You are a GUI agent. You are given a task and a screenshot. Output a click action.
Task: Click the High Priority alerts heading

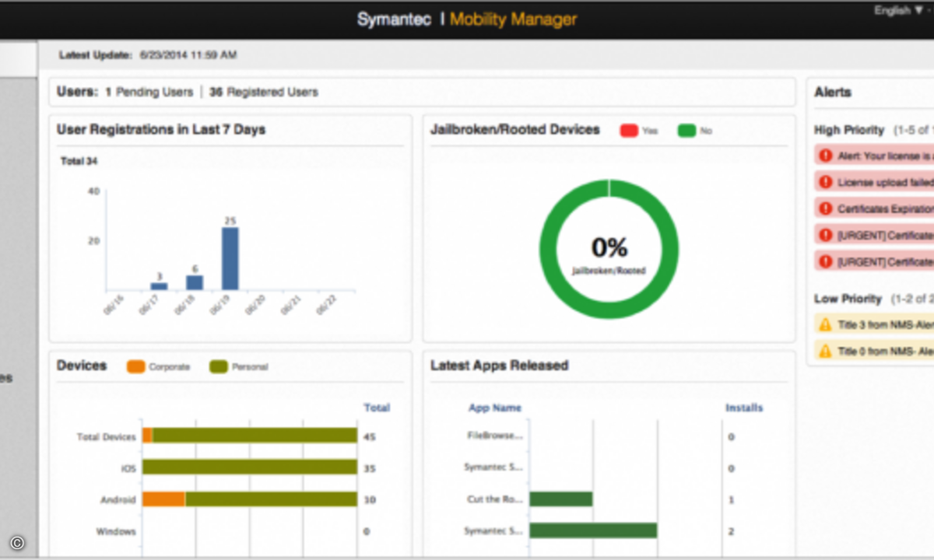(849, 130)
